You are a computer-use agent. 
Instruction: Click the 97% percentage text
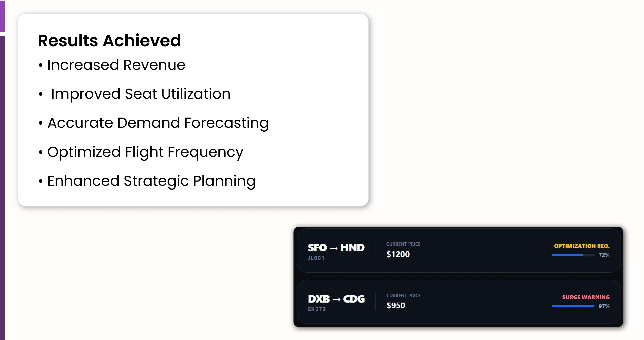click(604, 306)
